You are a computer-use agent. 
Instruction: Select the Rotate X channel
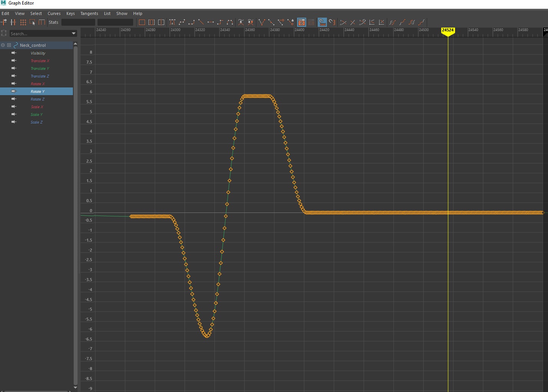38,84
